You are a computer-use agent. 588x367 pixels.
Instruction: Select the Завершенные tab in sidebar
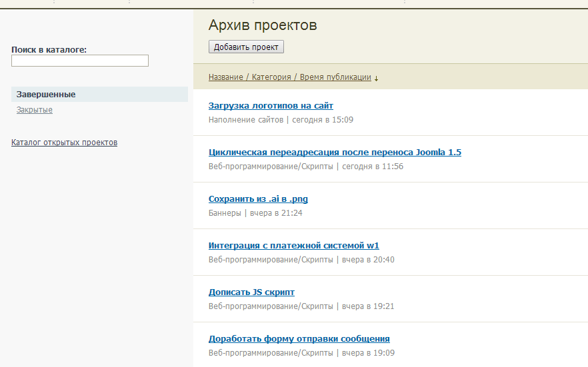[x=45, y=95]
